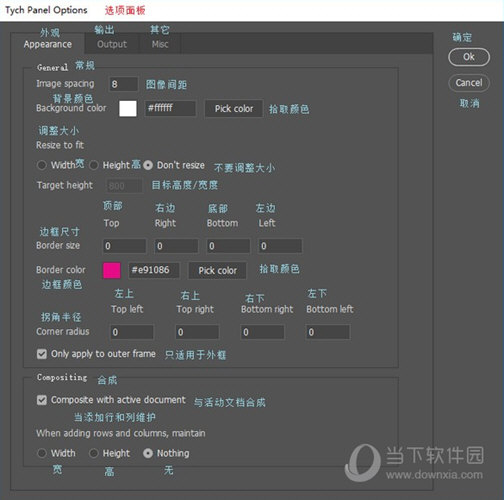Select the Height resize radio button
Viewport: 504px width, 500px height.
[94, 165]
